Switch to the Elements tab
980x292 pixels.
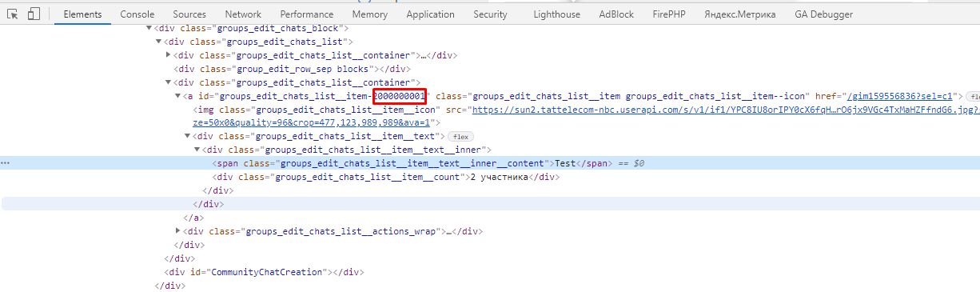coord(82,14)
